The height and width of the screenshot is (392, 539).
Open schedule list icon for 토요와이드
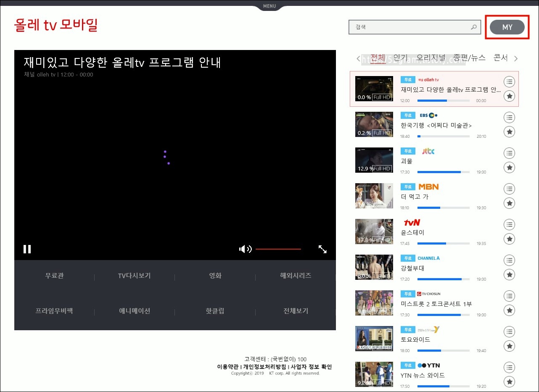[x=509, y=332]
